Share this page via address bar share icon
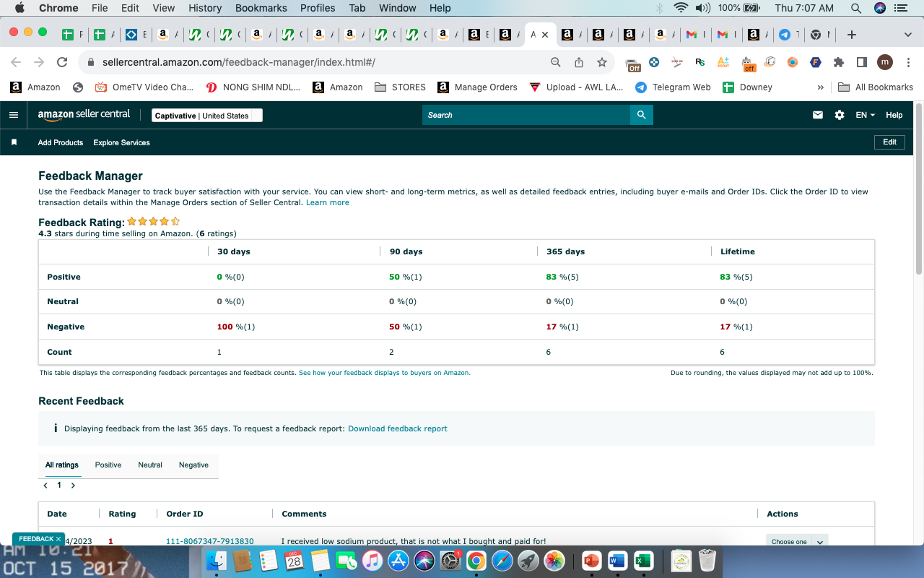The height and width of the screenshot is (578, 924). click(x=578, y=62)
